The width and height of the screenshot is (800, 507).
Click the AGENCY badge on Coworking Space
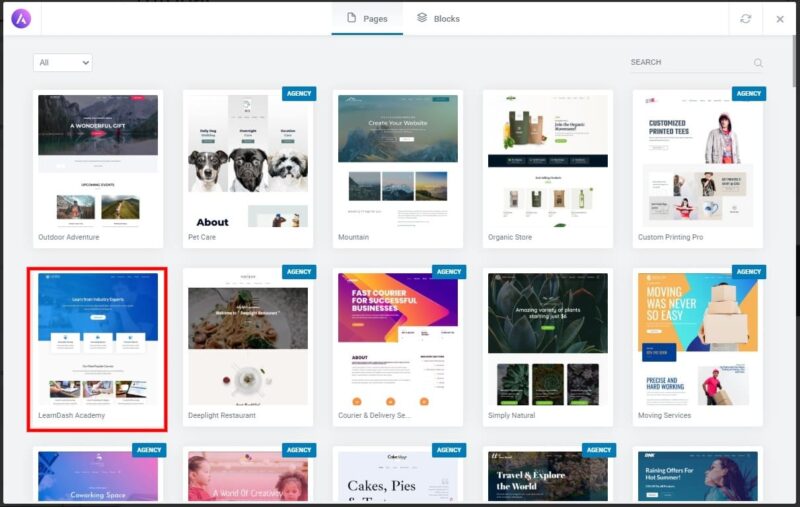click(x=149, y=450)
